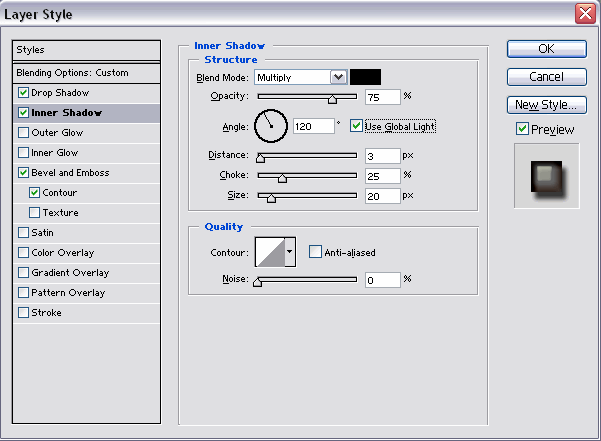Click the Distance slider handle

[x=260, y=157]
